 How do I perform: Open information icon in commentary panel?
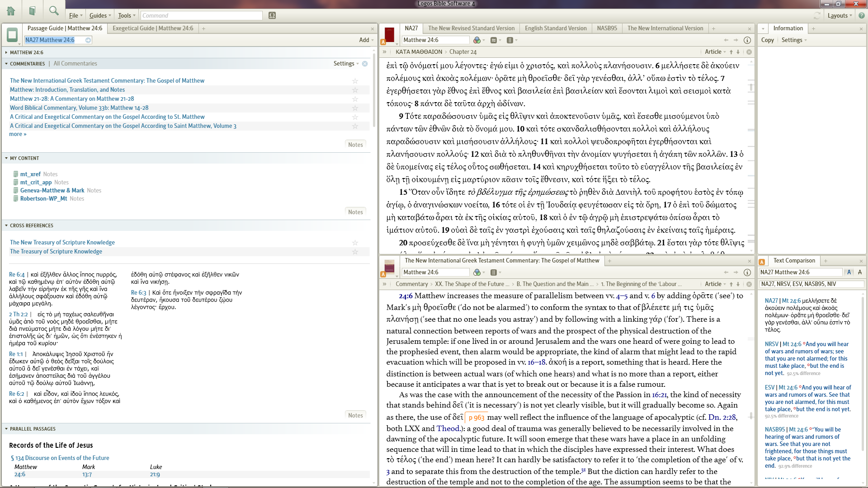747,272
